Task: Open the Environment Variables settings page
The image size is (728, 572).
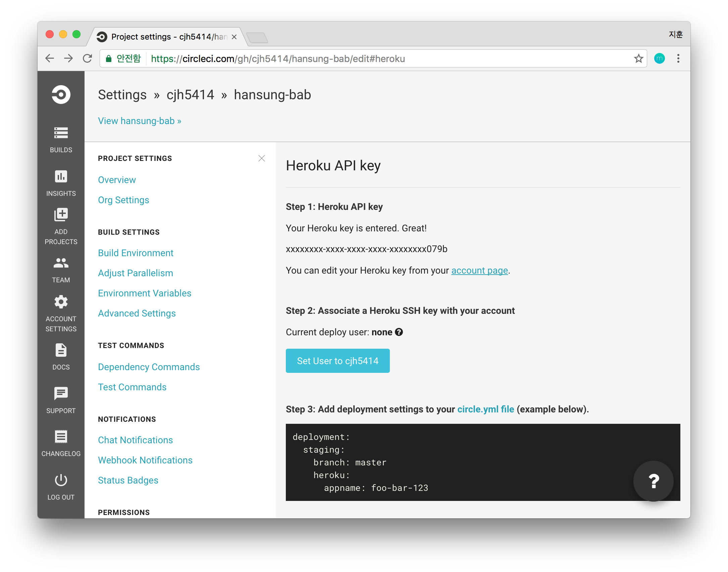Action: (145, 293)
